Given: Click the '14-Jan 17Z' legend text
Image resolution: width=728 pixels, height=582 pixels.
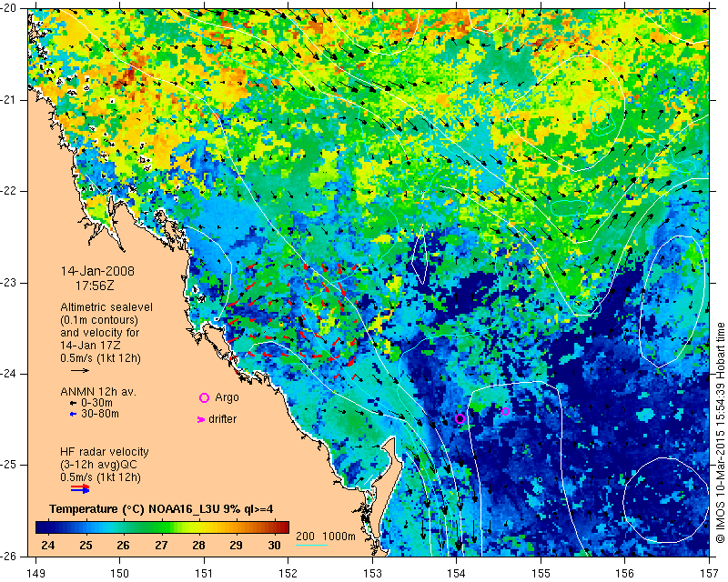Looking at the screenshot, I should pos(88,346).
